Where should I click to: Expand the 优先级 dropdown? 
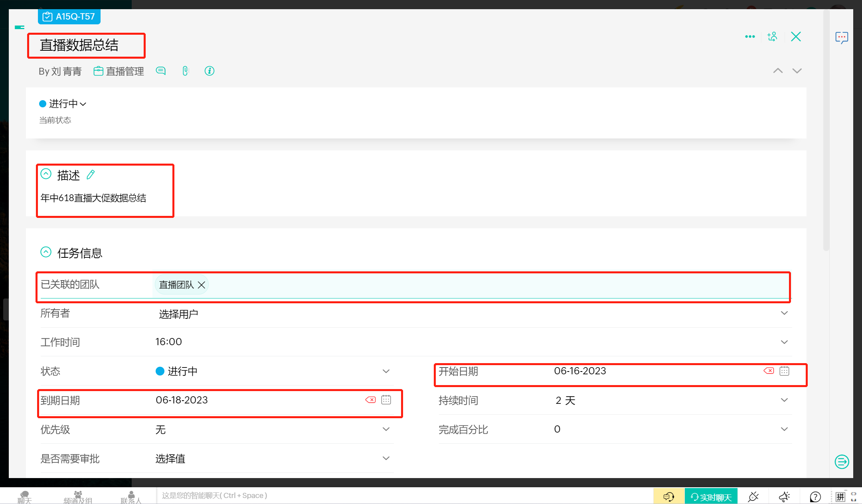(386, 429)
